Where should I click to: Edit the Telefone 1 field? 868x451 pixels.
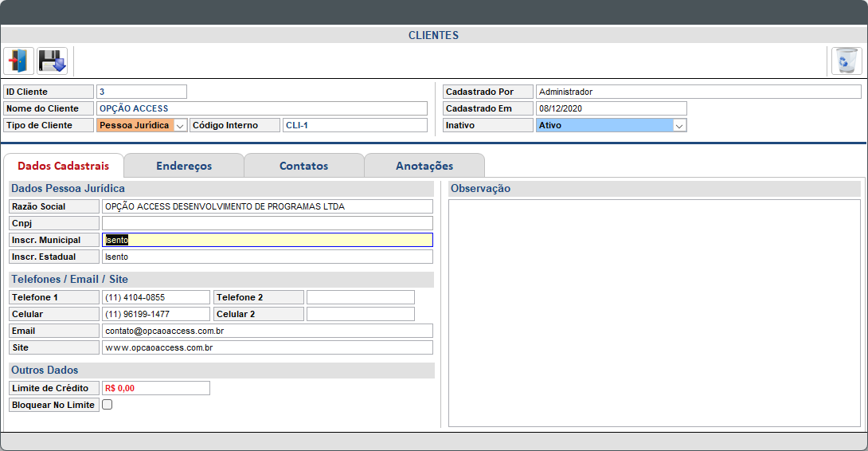coord(156,297)
